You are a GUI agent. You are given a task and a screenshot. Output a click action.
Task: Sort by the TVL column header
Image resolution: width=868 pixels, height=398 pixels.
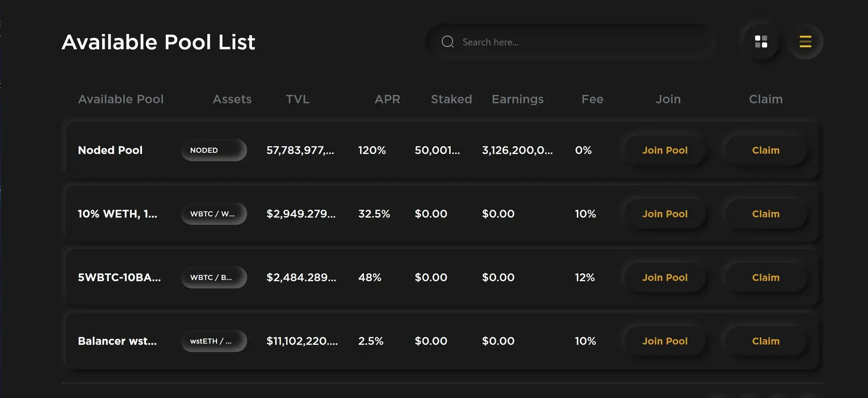click(297, 99)
